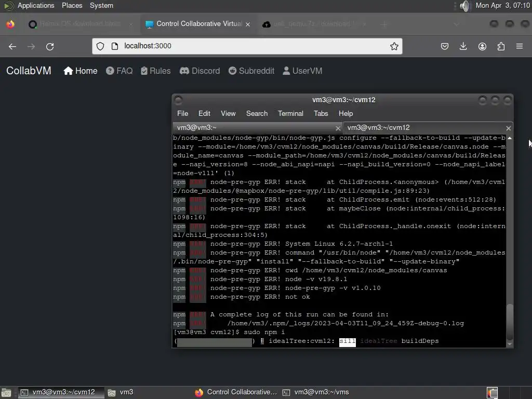Switch to Control Collaborative taskbar entry
Screen dimensions: 532x399
pyautogui.click(x=236, y=392)
